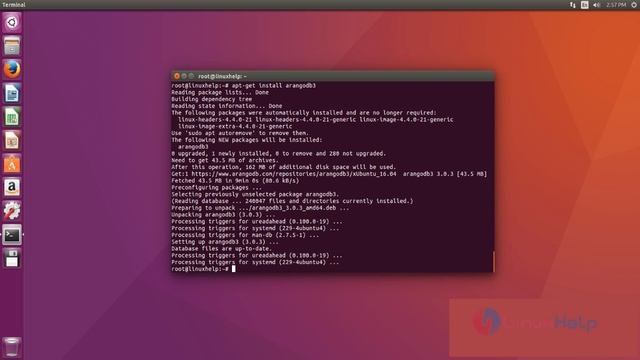640x360 pixels.
Task: Open the sound volume indicator
Action: pyautogui.click(x=597, y=5)
